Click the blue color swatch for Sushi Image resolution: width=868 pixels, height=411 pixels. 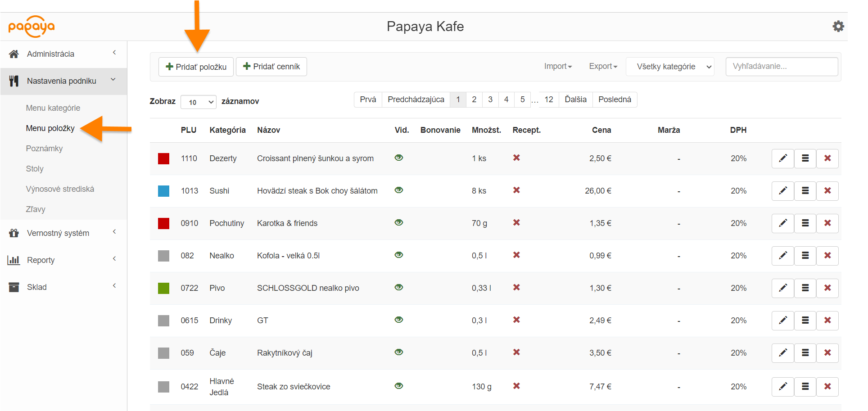click(x=163, y=191)
